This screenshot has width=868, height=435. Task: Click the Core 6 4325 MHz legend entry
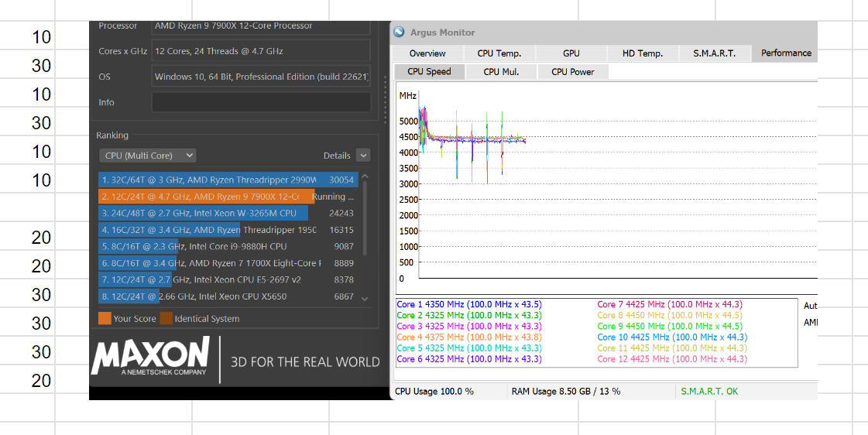[x=469, y=359]
